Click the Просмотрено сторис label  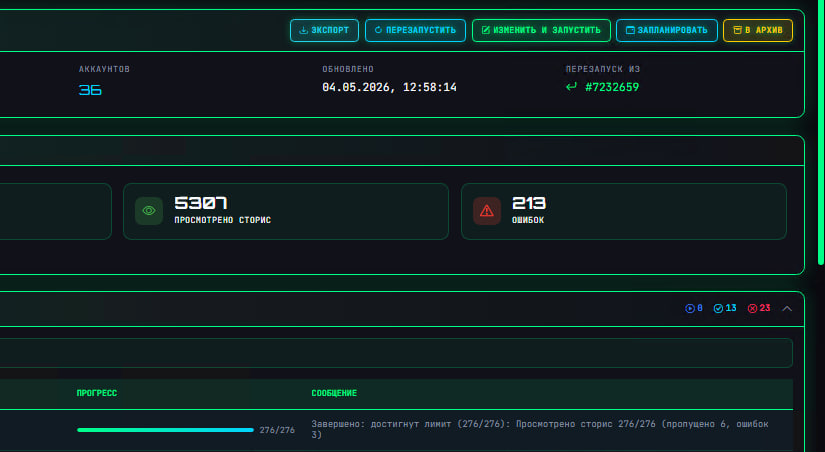(223, 220)
